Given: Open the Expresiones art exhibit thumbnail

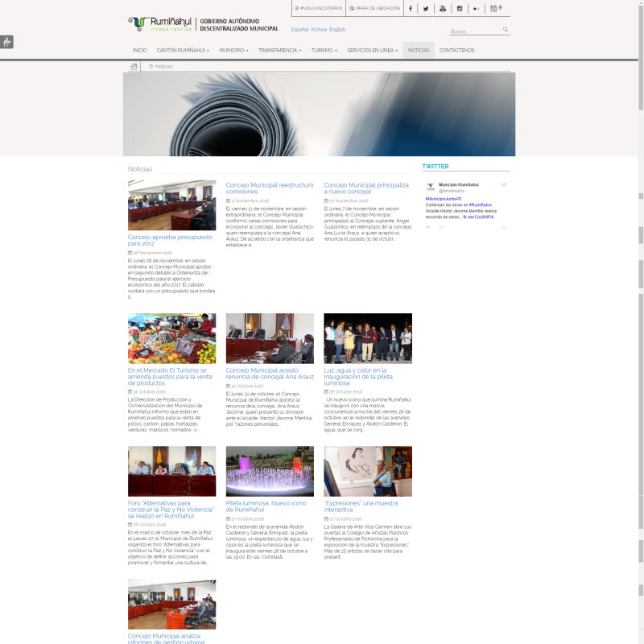Looking at the screenshot, I should tap(368, 472).
